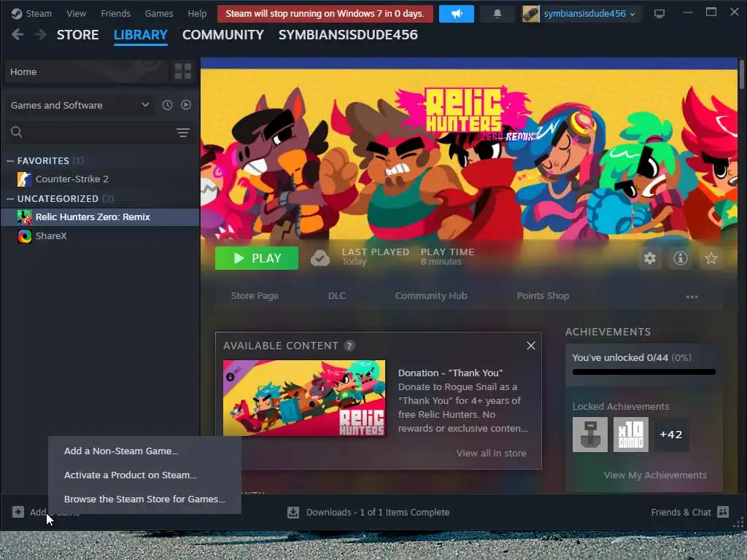Go forward with the right arrow
This screenshot has height=560, width=747.
pyautogui.click(x=41, y=34)
